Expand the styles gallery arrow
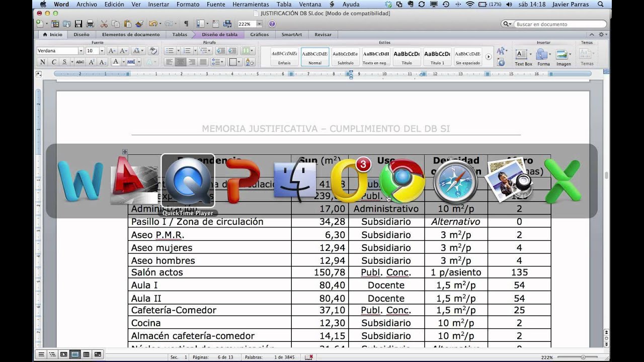Viewport: 644px width, 362px height. coord(488,57)
